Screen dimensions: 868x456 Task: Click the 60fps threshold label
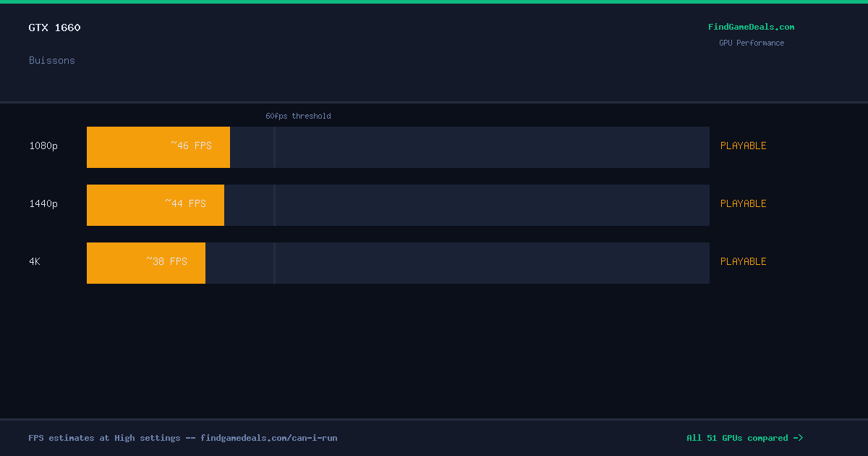click(x=298, y=116)
